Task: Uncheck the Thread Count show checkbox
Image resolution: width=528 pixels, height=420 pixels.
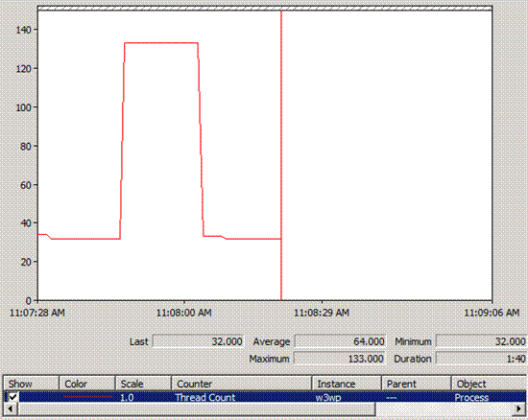Action: [x=12, y=397]
